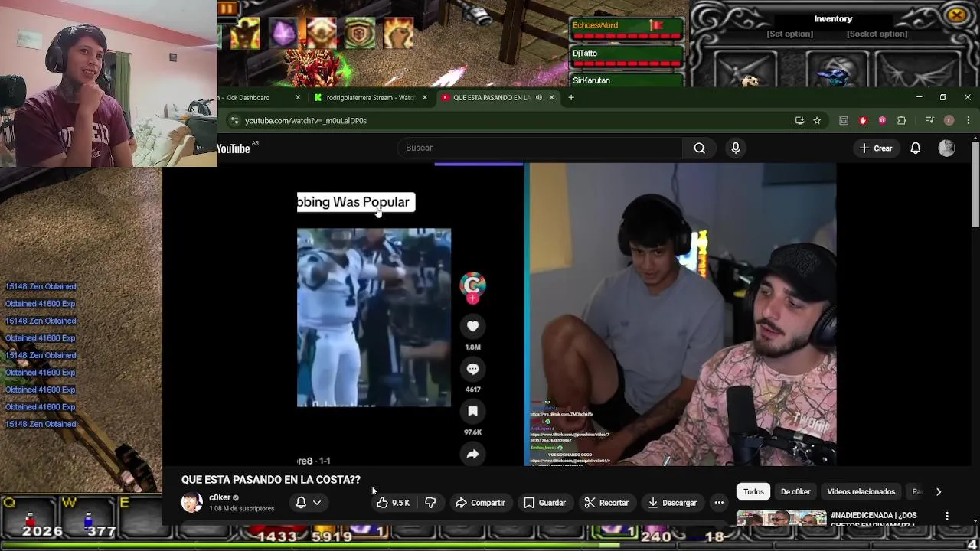Click the [Socket option] label in Inventory
Image resolution: width=980 pixels, height=551 pixels.
877,34
